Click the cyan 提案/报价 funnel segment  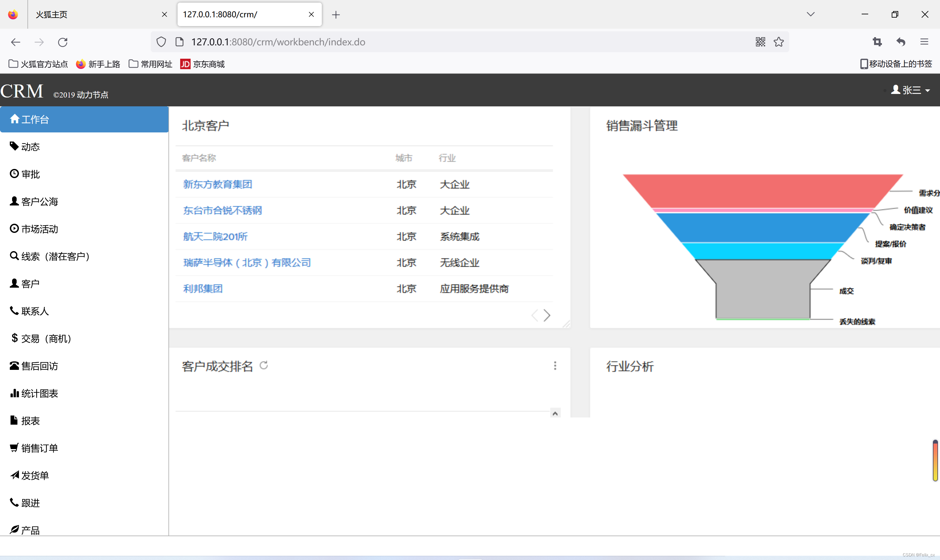point(762,251)
